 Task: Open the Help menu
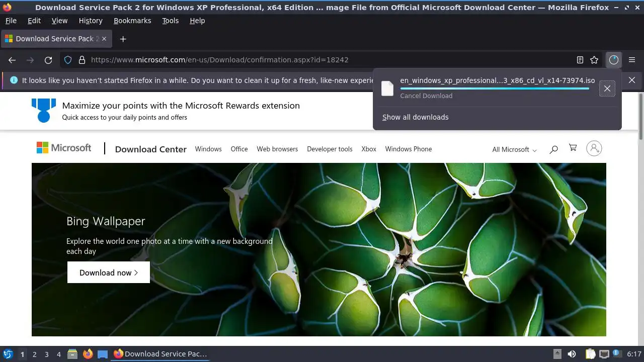point(197,21)
